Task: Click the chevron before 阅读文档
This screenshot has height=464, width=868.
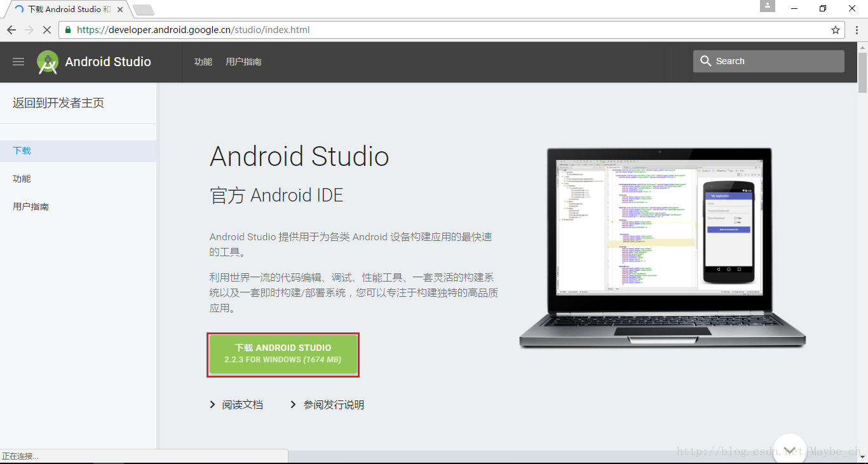Action: coord(212,405)
